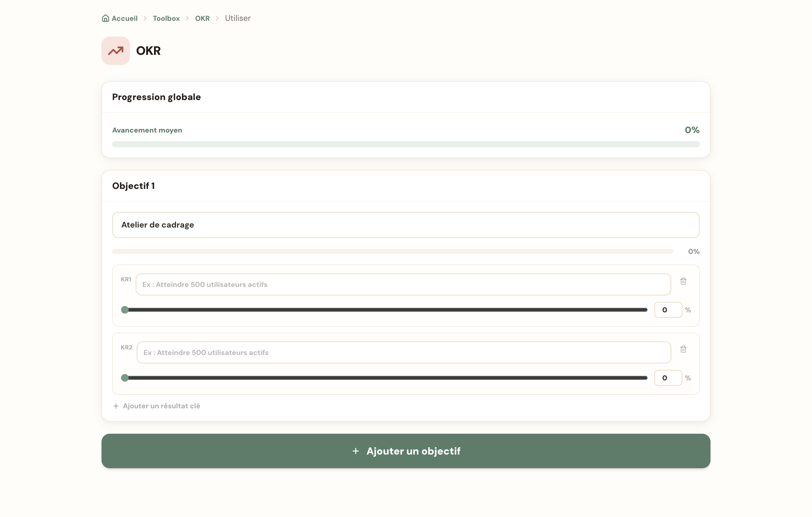The image size is (812, 517).
Task: Click the OKR trending-up arrow icon
Action: 116,51
